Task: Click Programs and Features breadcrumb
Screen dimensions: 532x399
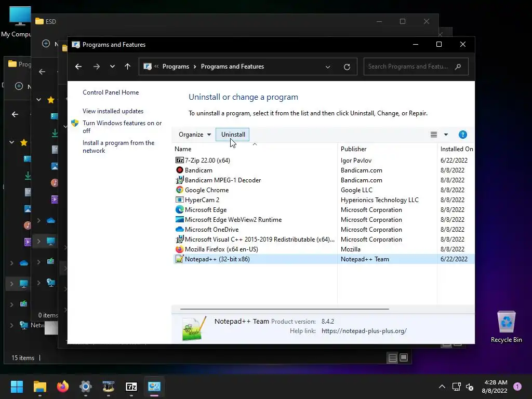Action: click(232, 66)
